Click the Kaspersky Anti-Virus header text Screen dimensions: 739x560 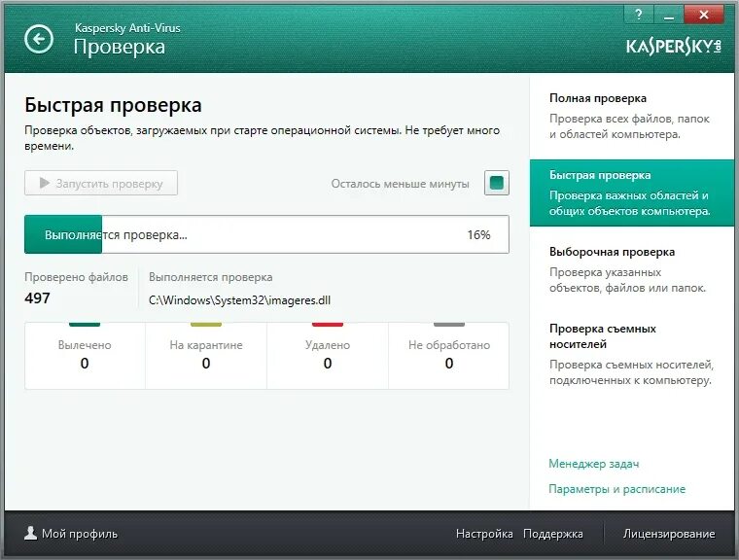pyautogui.click(x=127, y=28)
